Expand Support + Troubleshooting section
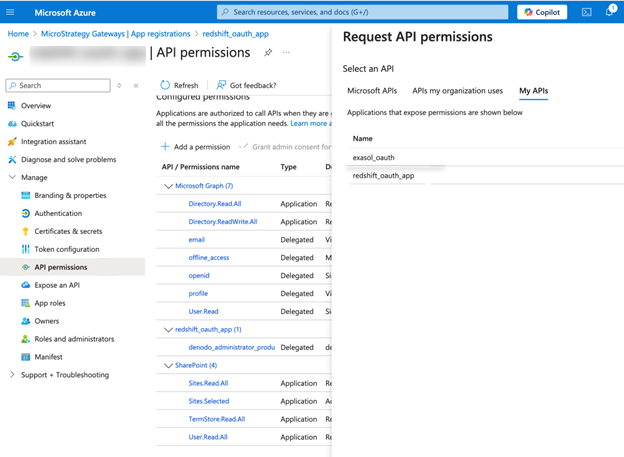This screenshot has height=457, width=624. pos(12,375)
